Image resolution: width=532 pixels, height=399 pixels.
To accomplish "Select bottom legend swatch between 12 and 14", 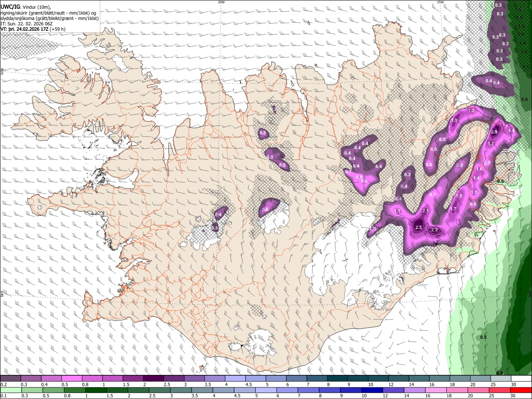I will [394, 390].
